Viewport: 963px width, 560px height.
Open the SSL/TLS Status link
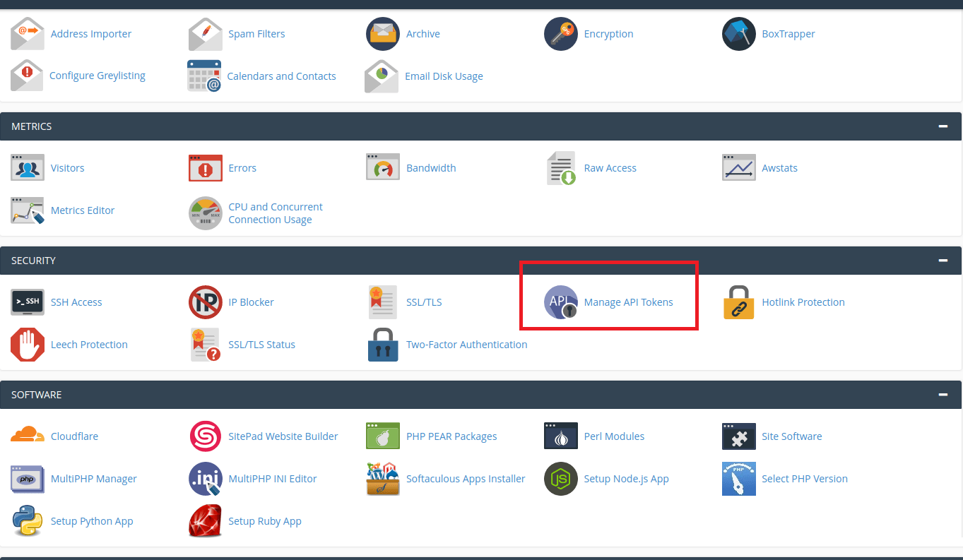261,345
